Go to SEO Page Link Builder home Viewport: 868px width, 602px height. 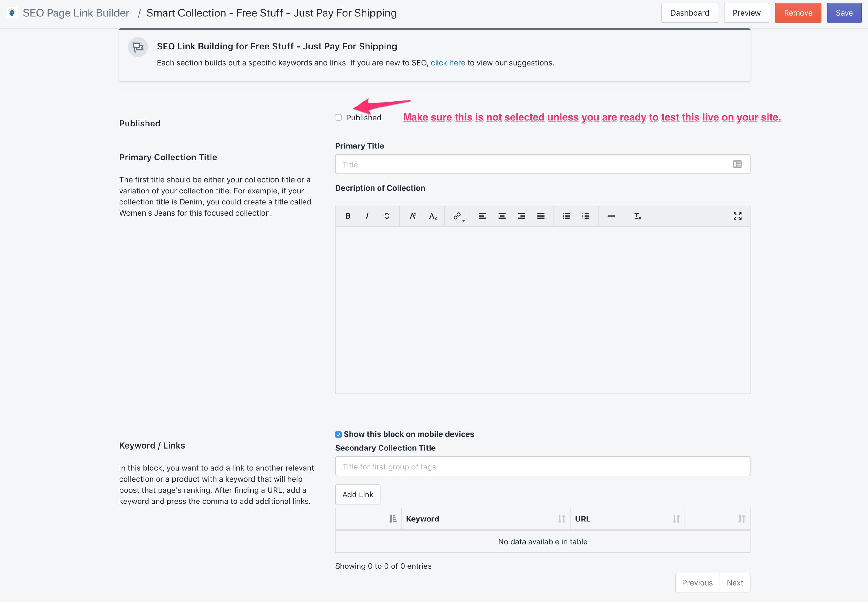coord(76,13)
